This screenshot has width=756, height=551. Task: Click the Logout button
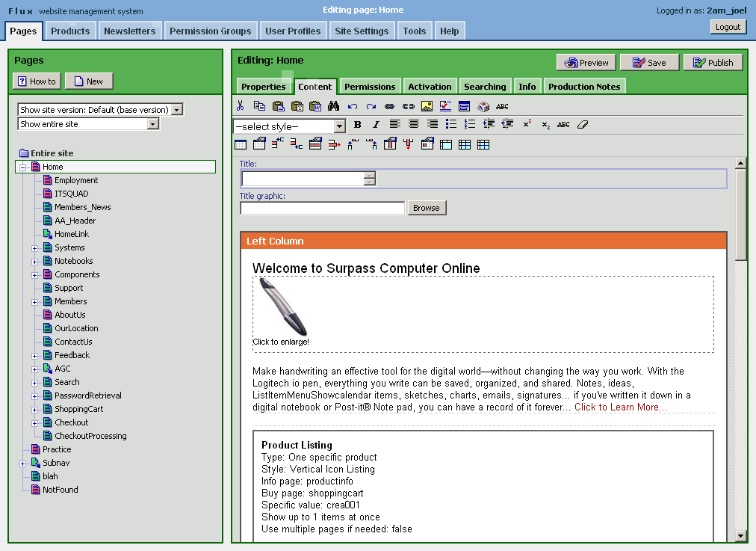pyautogui.click(x=728, y=27)
